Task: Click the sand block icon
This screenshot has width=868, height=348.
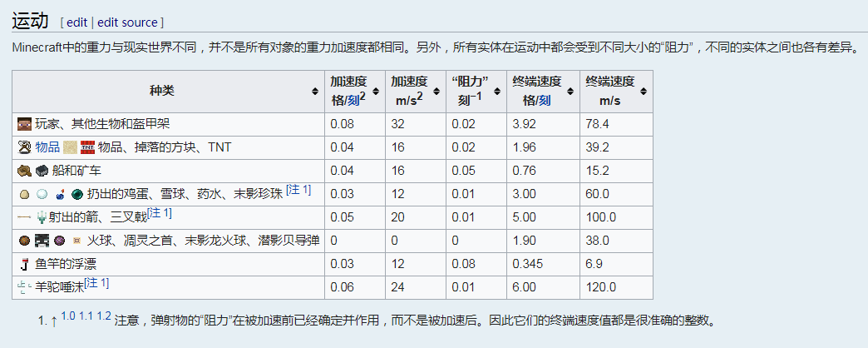Action: (70, 147)
